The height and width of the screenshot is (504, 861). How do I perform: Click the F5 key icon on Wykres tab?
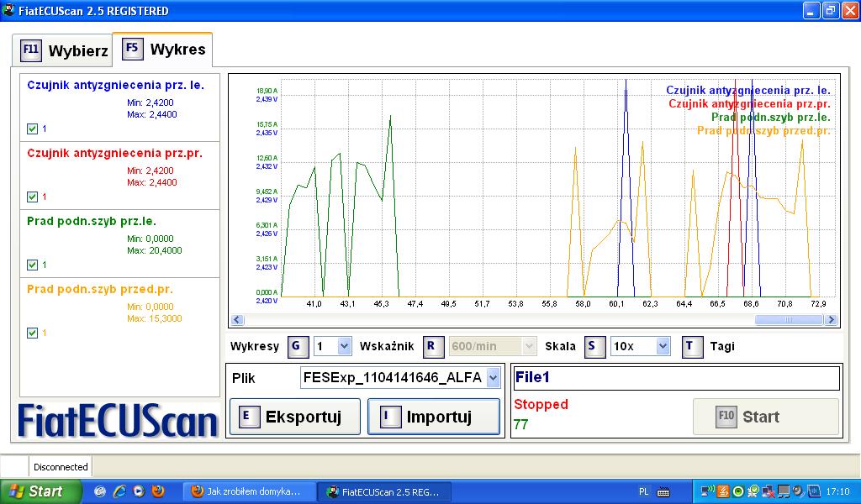click(132, 48)
